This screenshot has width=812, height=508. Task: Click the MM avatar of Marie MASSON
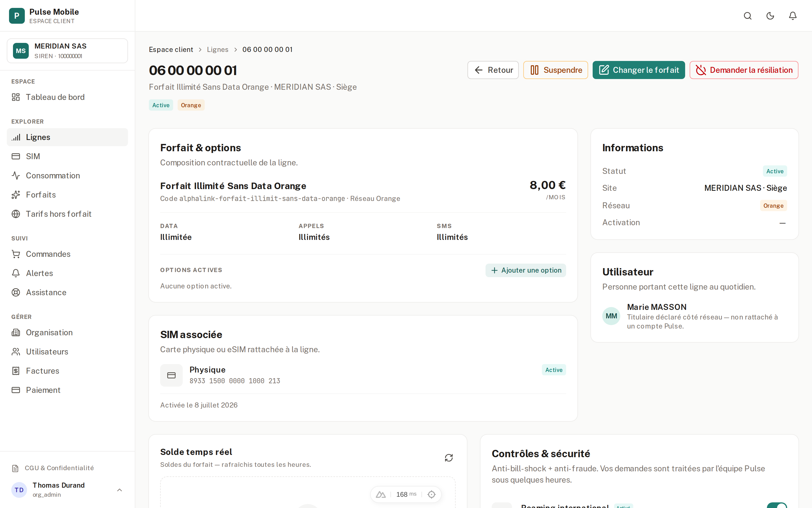(x=611, y=316)
